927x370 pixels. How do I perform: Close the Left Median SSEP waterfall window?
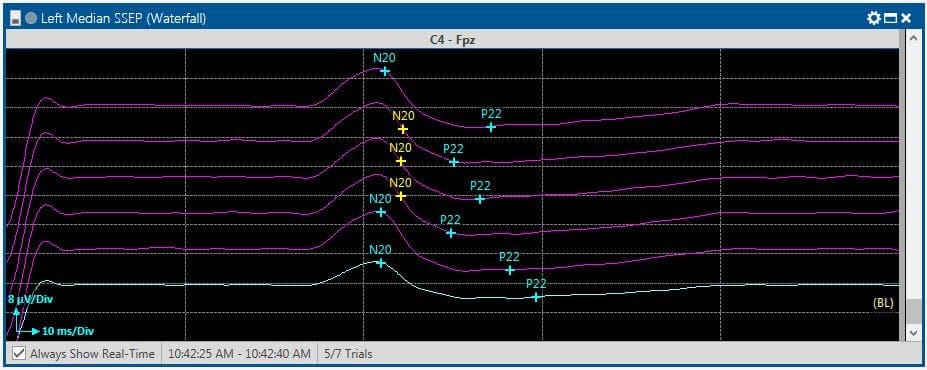(906, 18)
